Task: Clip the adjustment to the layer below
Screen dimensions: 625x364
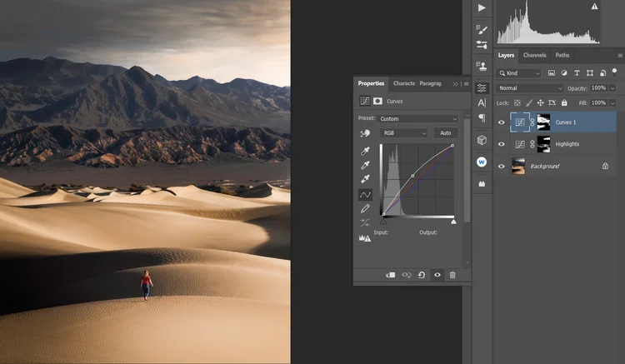Action: tap(391, 274)
